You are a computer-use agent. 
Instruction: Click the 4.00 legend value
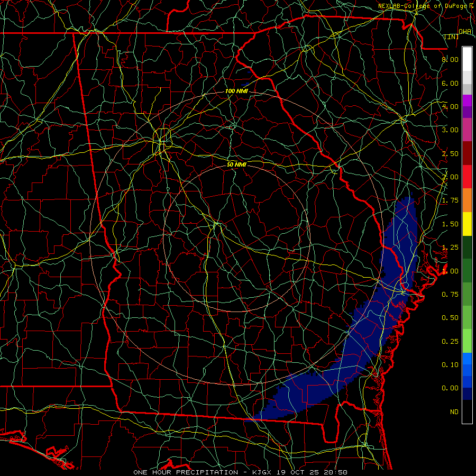(x=450, y=106)
